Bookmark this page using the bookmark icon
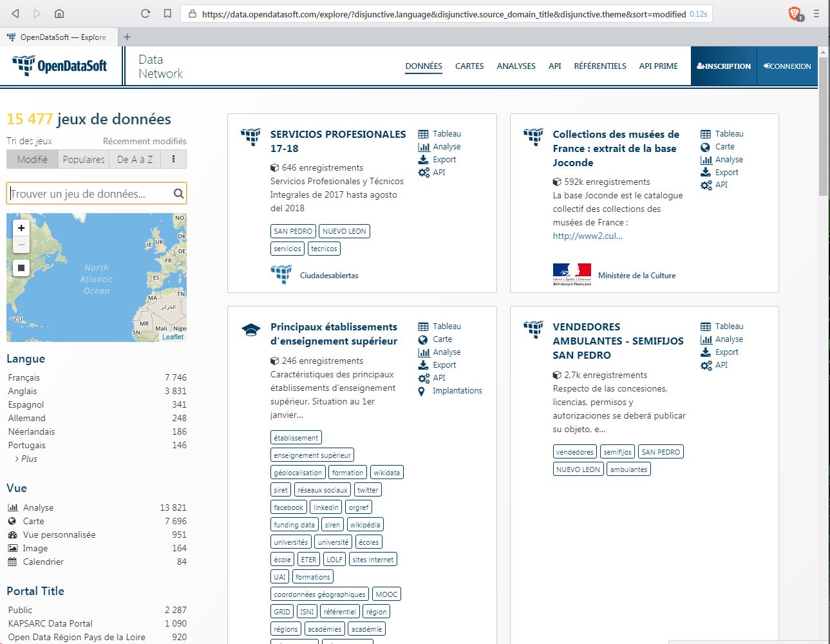 167,14
